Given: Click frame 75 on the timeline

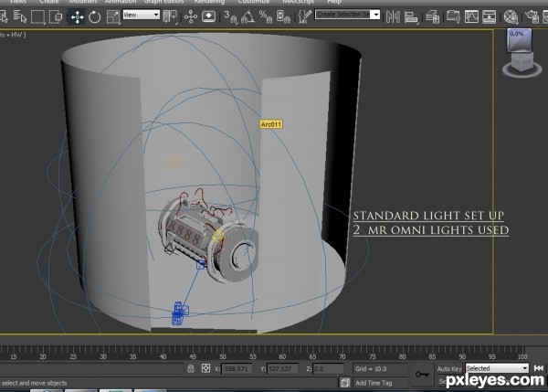Looking at the screenshot, I should coord(373,356).
